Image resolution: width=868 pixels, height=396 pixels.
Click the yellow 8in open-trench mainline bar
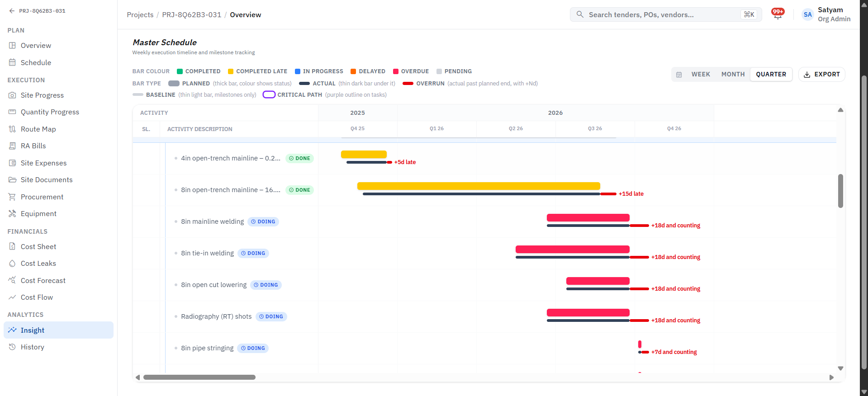pyautogui.click(x=479, y=186)
